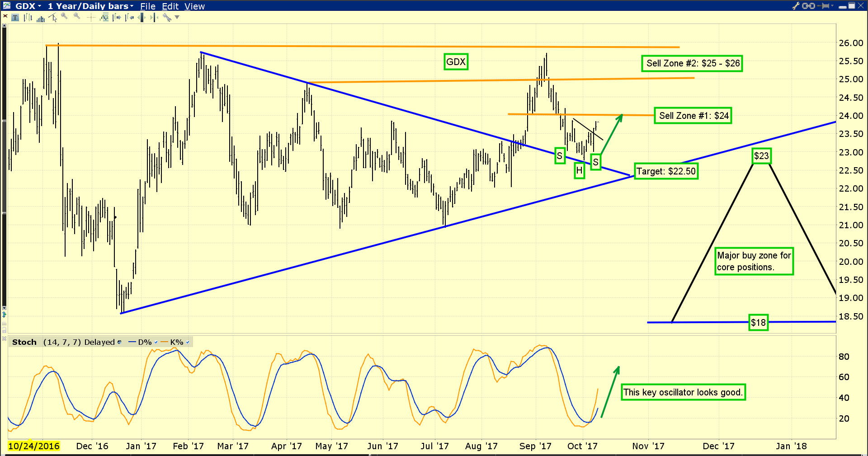Click the 20 stochastic axis level
The height and width of the screenshot is (456, 868).
(x=844, y=418)
